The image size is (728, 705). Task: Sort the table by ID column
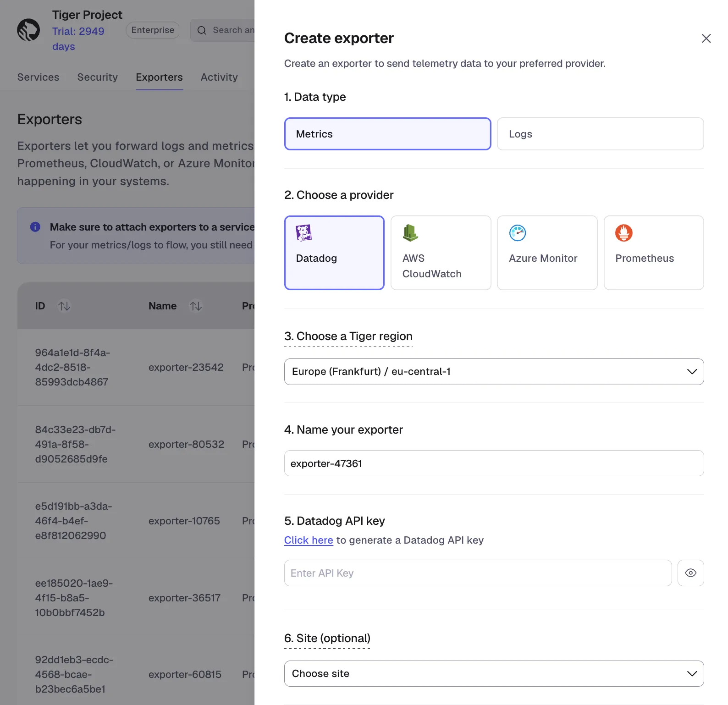[x=64, y=306]
